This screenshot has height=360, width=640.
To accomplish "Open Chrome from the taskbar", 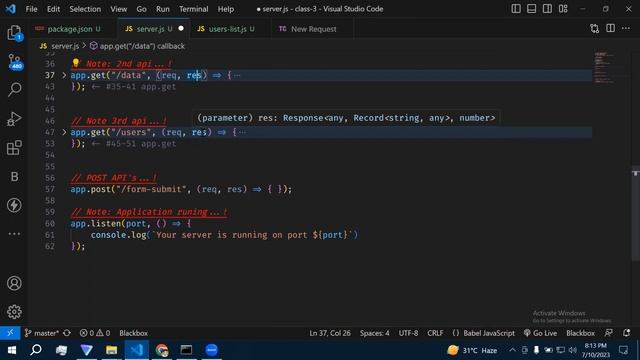I will (x=162, y=350).
